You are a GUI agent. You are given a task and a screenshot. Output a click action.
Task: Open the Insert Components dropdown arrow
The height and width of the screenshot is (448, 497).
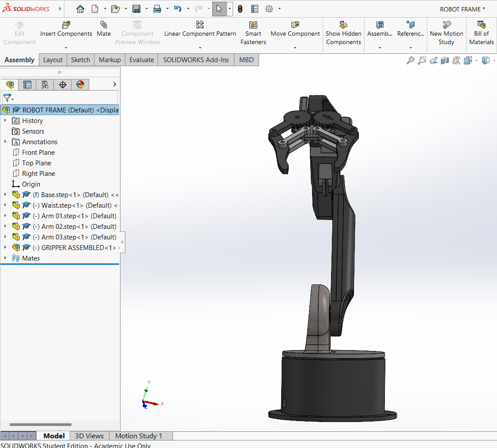tap(66, 48)
